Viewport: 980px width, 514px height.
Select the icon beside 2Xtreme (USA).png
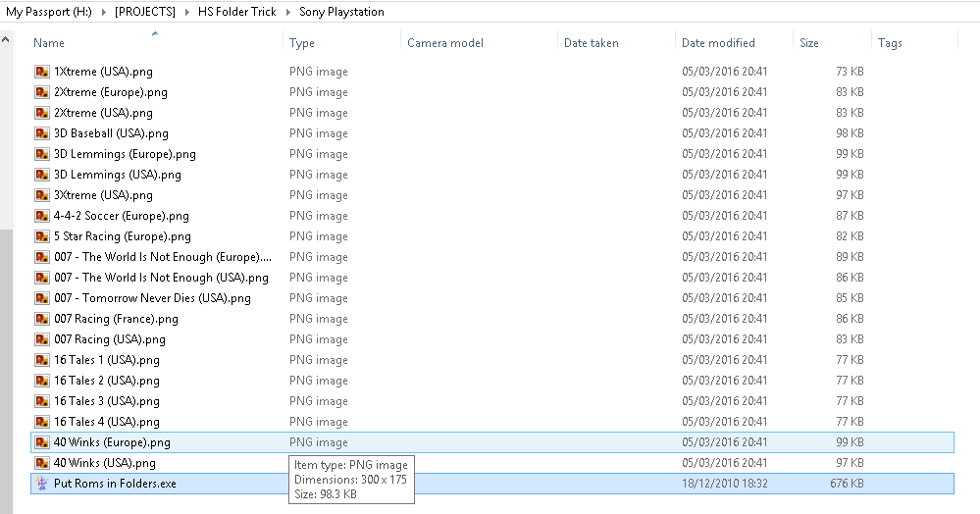(x=42, y=113)
